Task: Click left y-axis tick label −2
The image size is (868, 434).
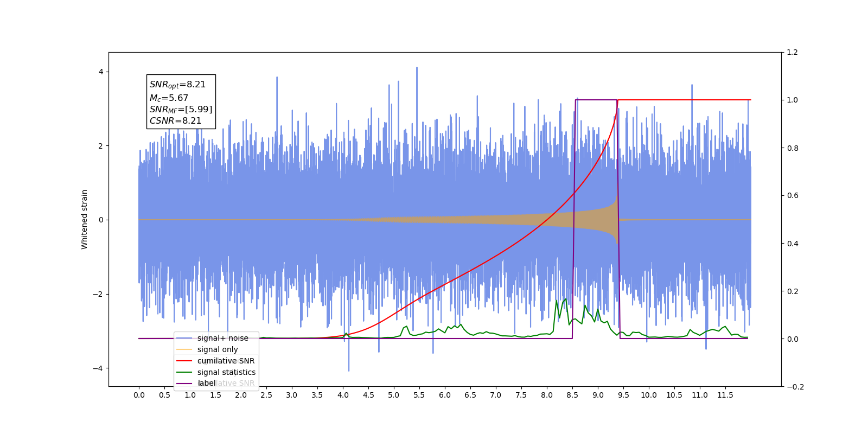Action: click(x=98, y=294)
